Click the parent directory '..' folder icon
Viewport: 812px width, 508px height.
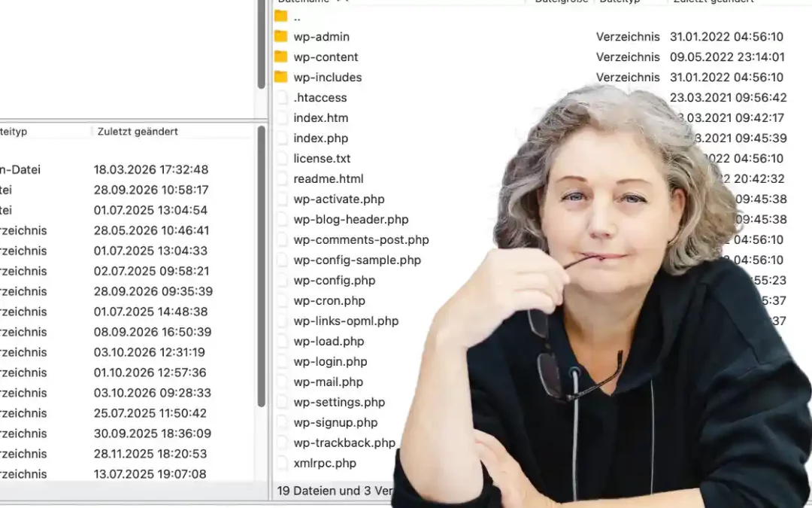click(280, 16)
